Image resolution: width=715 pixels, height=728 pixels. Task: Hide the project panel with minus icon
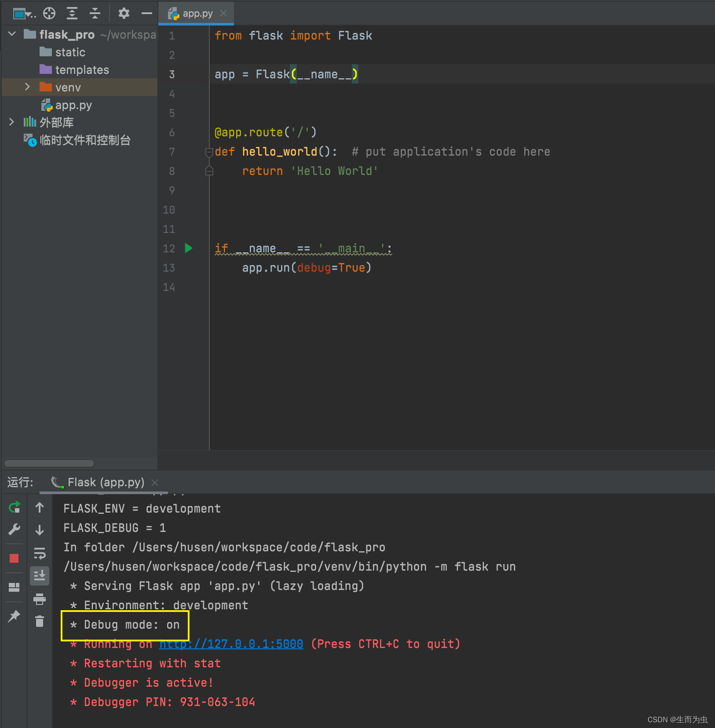[146, 14]
